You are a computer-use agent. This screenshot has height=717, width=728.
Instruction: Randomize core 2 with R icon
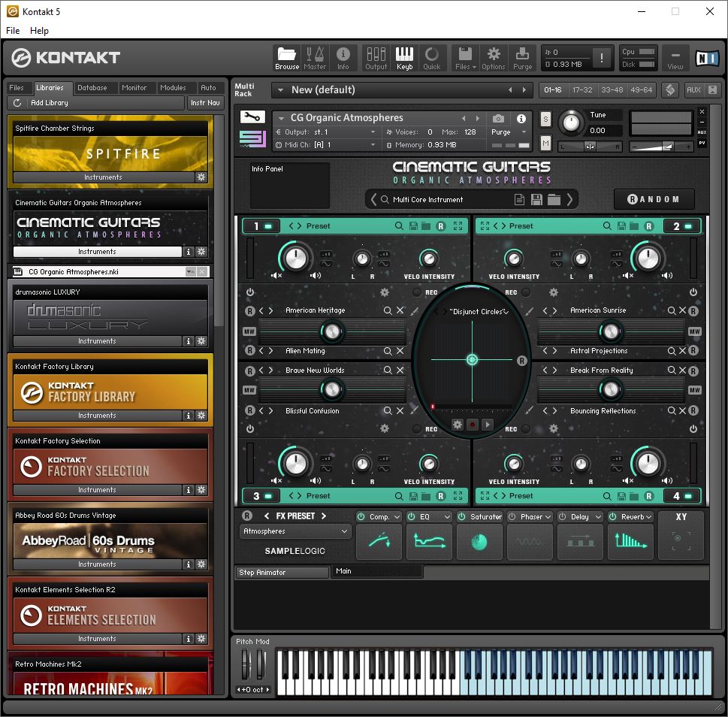coord(648,226)
